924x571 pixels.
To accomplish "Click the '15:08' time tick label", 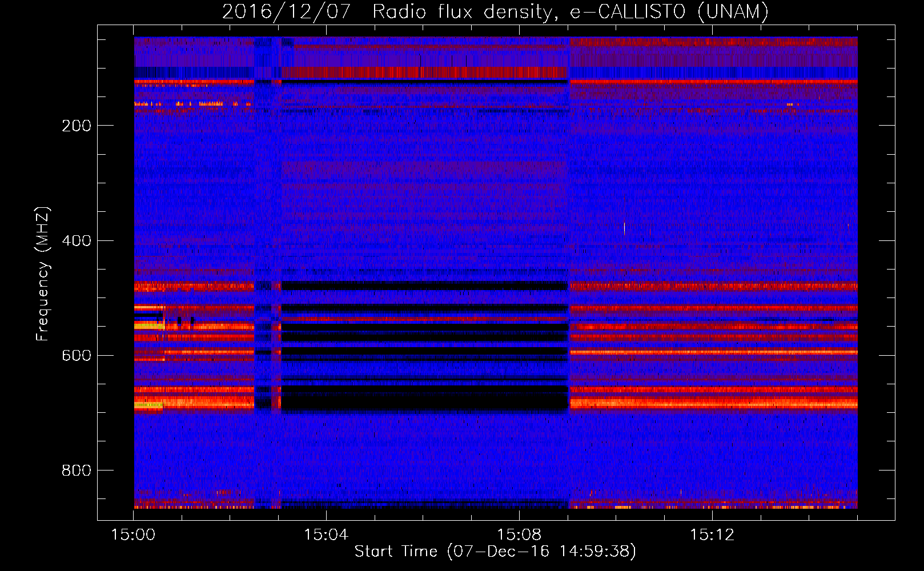I will pyautogui.click(x=519, y=535).
